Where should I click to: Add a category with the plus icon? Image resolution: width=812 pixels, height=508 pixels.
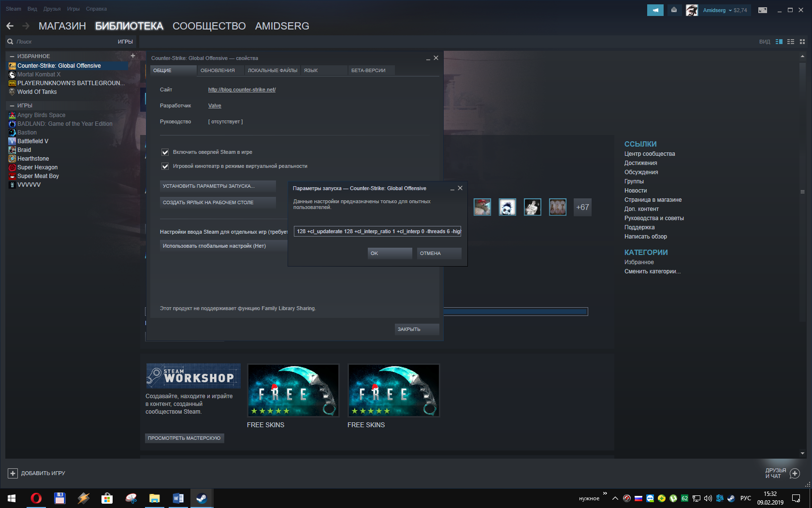(133, 56)
